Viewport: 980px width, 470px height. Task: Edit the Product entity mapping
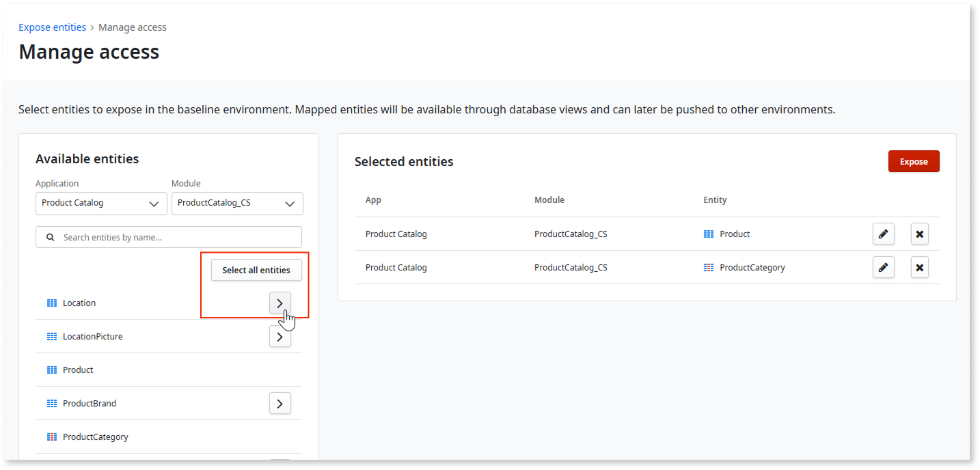click(x=883, y=234)
